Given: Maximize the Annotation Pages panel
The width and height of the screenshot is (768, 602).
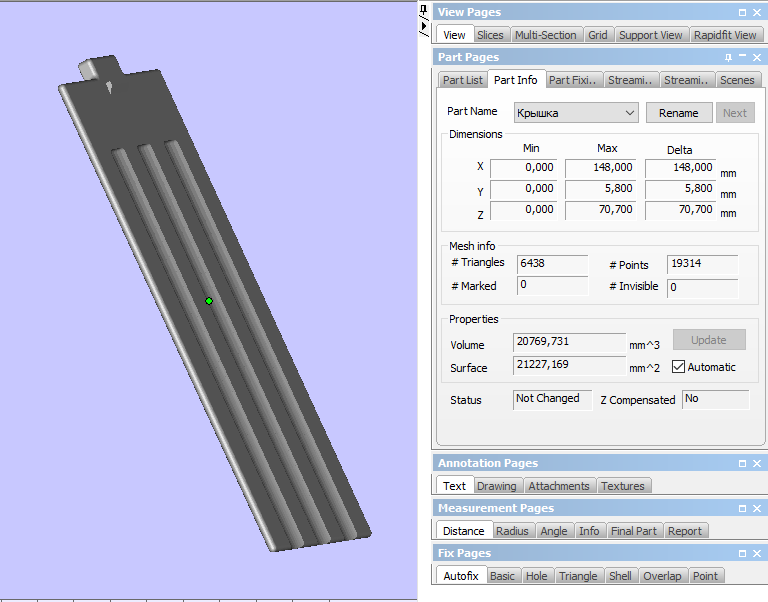Looking at the screenshot, I should tap(742, 463).
